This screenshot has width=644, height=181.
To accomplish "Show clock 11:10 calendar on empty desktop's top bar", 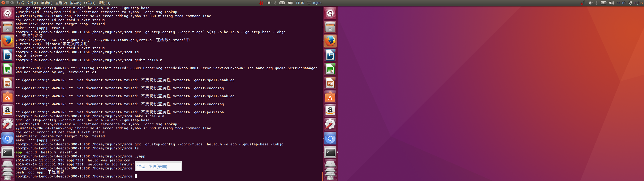I will point(621,3).
